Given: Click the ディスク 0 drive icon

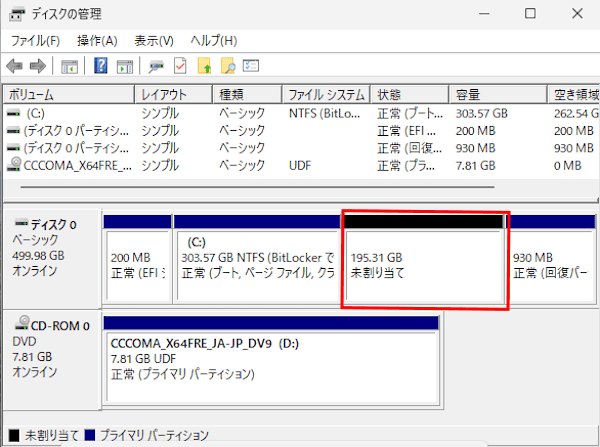Looking at the screenshot, I should tap(21, 222).
